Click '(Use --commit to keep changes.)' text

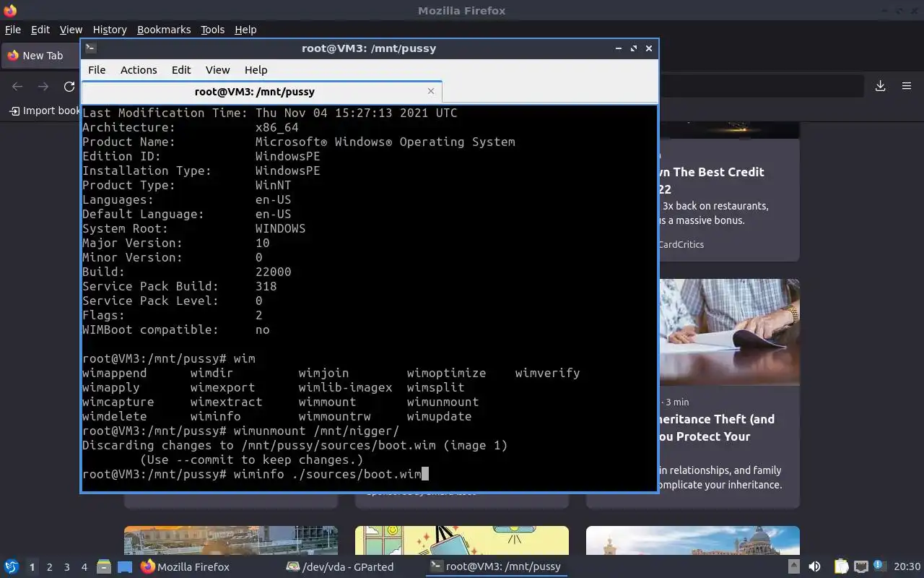point(251,460)
